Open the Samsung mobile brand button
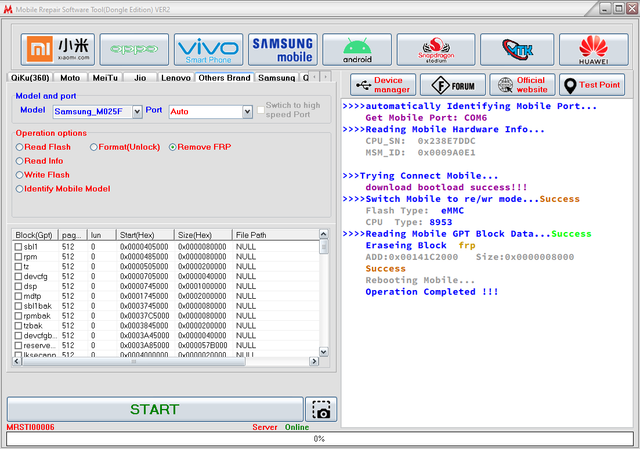Image resolution: width=640 pixels, height=449 pixels. pos(282,49)
